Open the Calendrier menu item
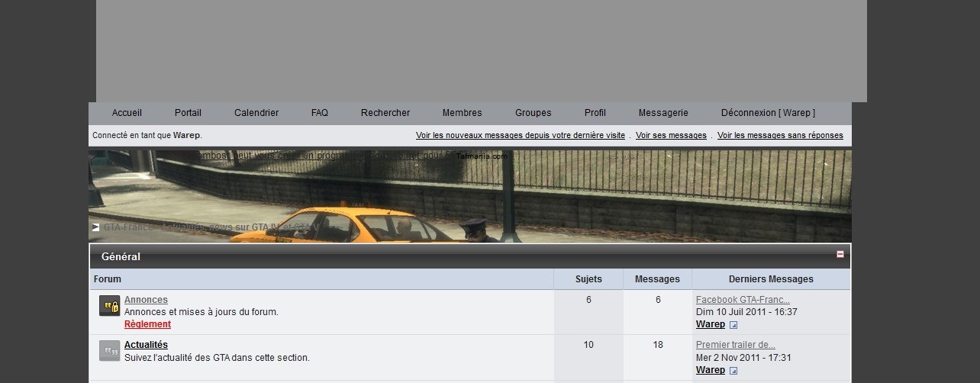The image size is (980, 383). pyautogui.click(x=256, y=113)
